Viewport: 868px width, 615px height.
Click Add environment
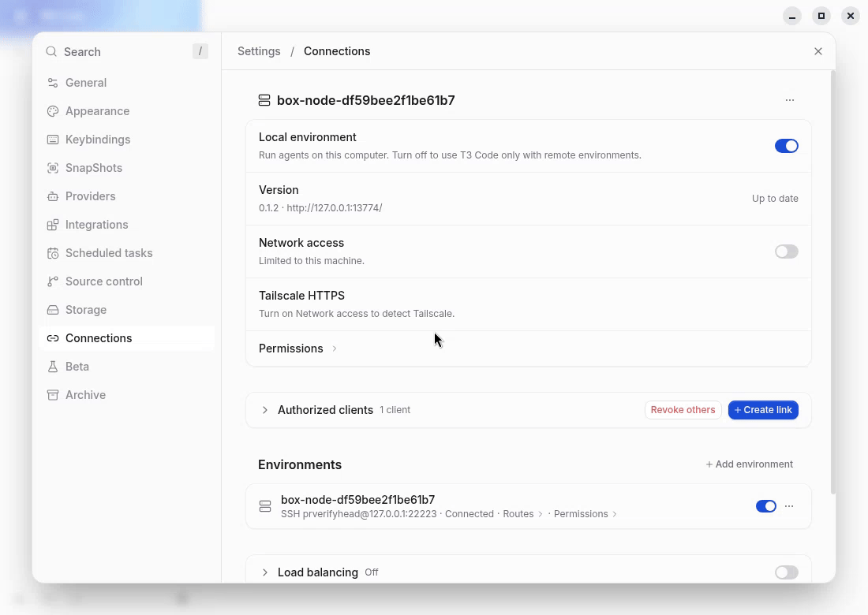coord(749,464)
